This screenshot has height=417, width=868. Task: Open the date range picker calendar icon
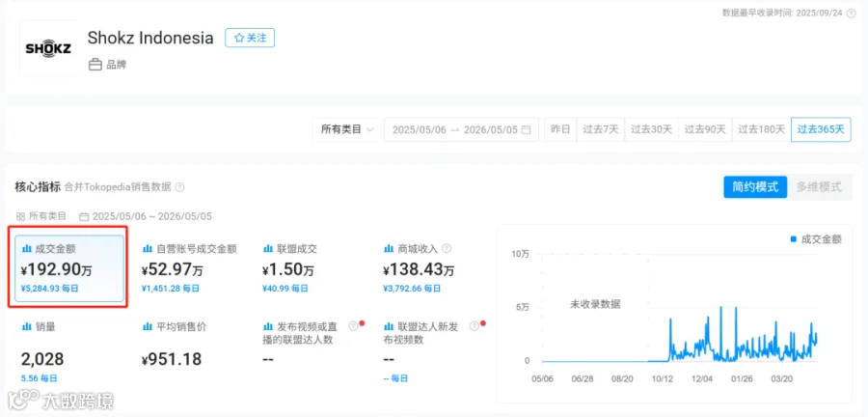click(x=526, y=129)
